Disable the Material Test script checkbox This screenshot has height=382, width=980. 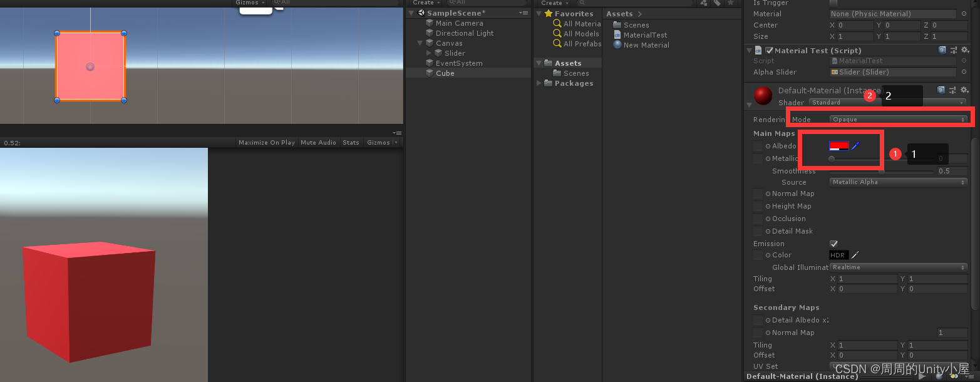click(x=770, y=50)
